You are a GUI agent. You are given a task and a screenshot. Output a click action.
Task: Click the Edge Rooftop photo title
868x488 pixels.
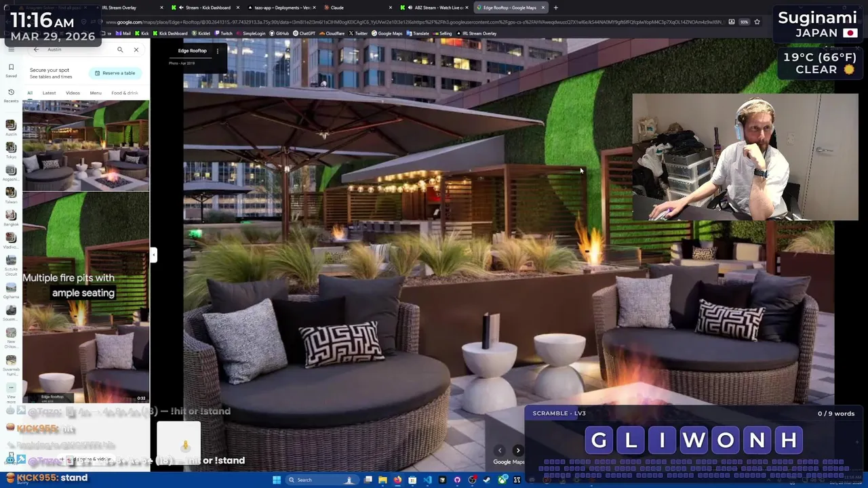coord(192,51)
